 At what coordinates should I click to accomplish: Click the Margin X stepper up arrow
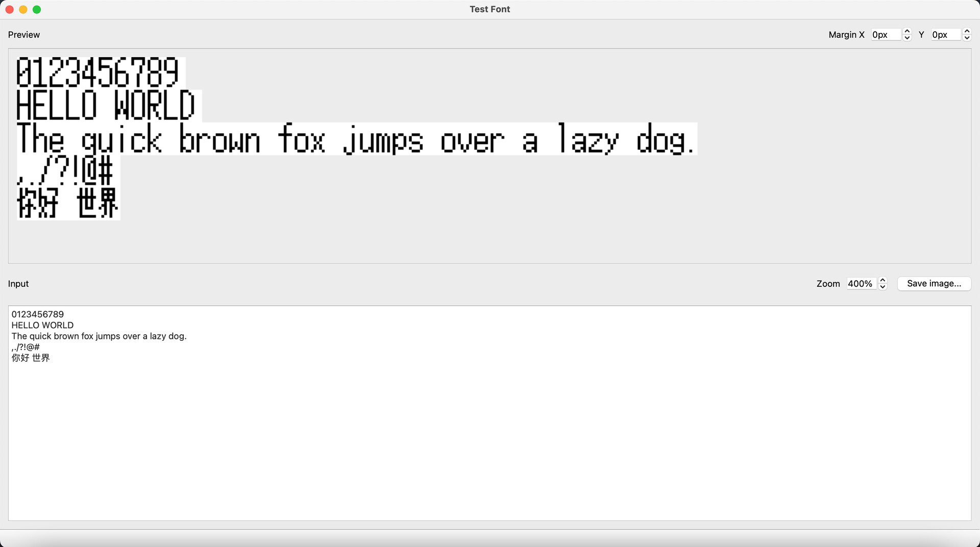[906, 32]
